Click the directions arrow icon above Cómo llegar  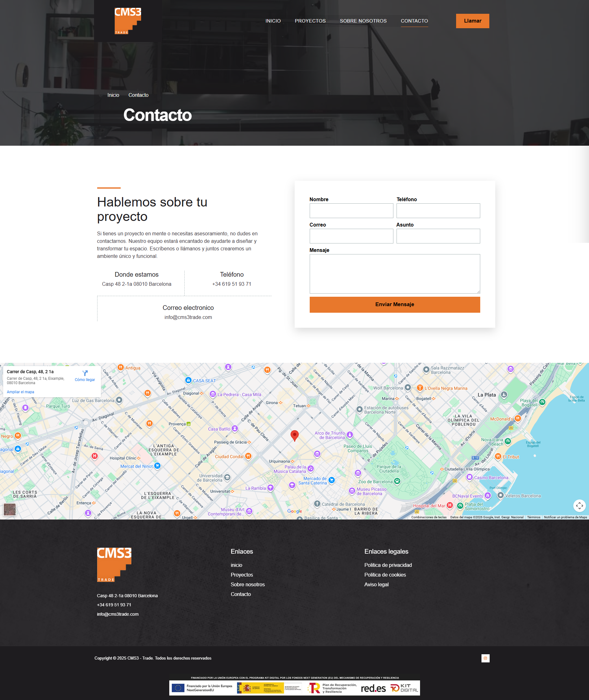tap(85, 373)
